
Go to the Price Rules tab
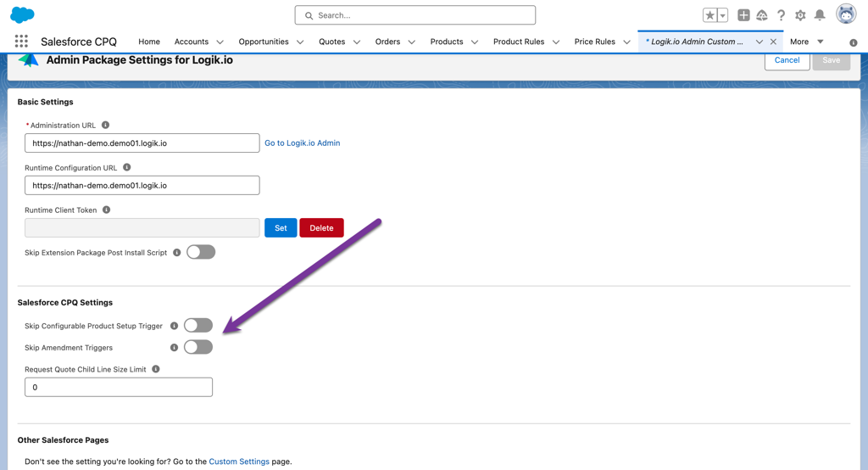[x=594, y=42]
